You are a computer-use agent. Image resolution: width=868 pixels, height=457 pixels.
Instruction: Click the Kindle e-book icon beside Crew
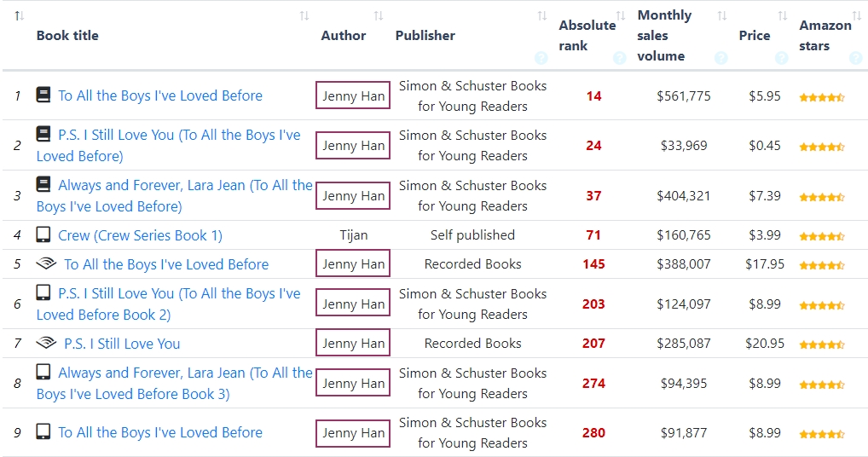pos(43,234)
